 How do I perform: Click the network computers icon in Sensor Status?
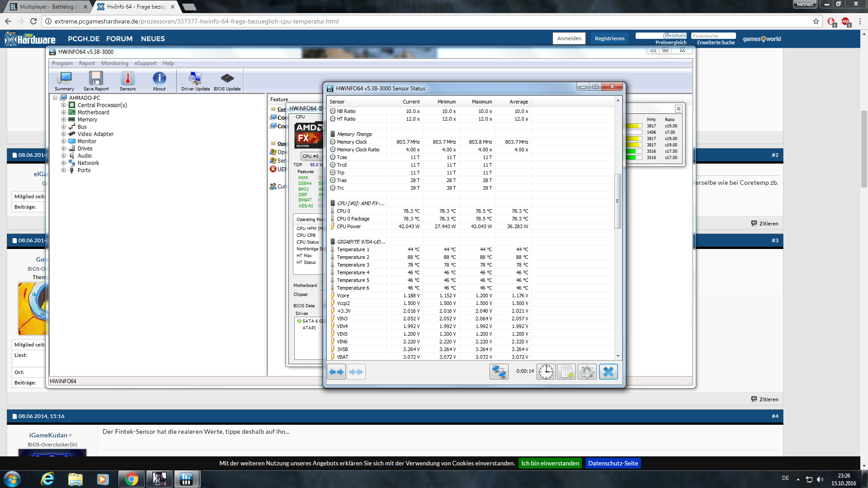click(499, 372)
